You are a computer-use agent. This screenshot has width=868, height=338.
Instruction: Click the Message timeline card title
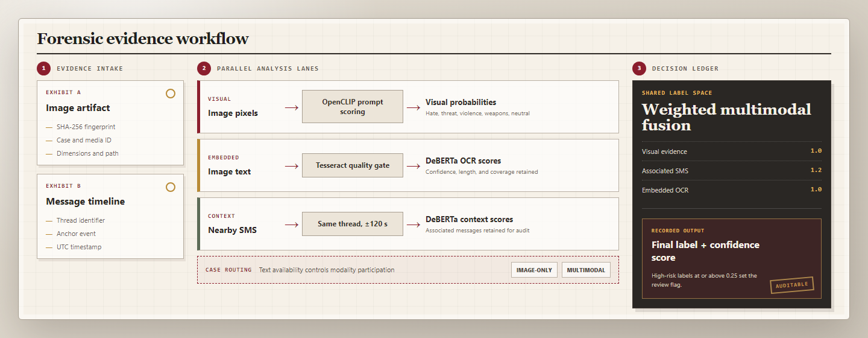coord(86,202)
